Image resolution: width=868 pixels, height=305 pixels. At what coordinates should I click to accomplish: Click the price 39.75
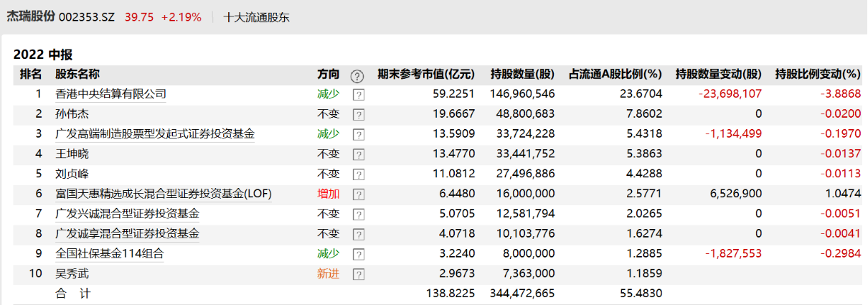click(139, 17)
